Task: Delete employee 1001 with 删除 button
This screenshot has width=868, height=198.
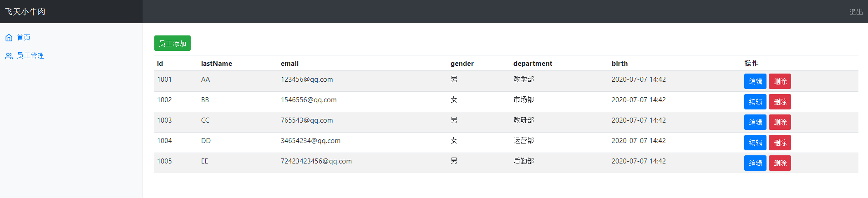Action: [x=780, y=81]
